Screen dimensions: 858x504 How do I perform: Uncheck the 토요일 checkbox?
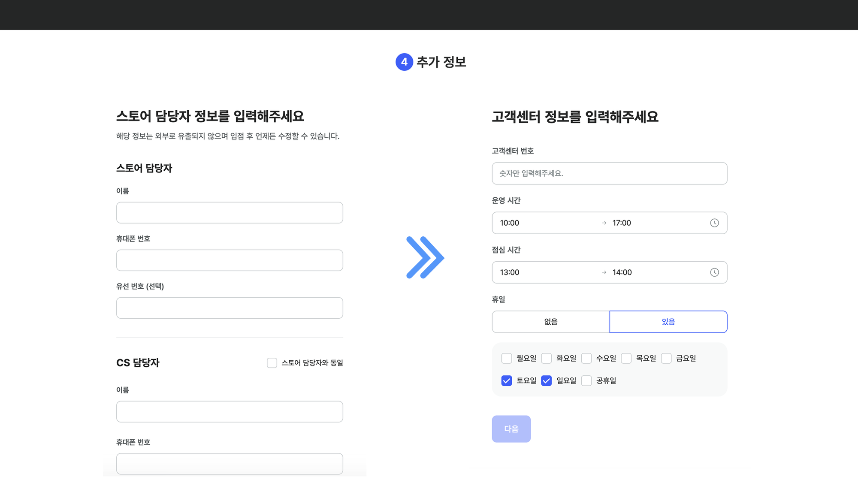click(507, 380)
